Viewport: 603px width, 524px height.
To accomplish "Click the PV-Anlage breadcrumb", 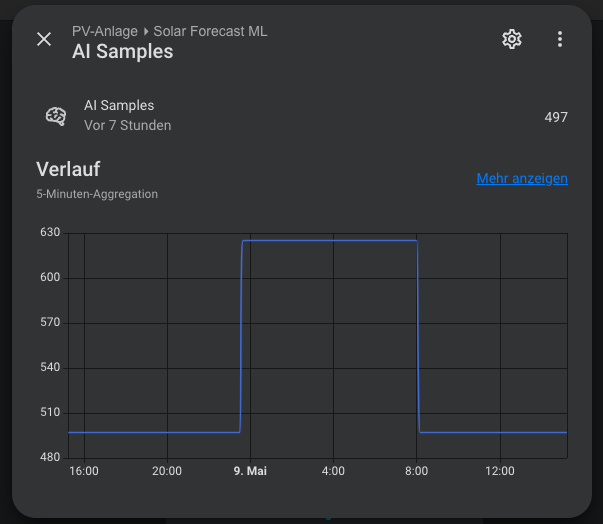I will point(105,31).
